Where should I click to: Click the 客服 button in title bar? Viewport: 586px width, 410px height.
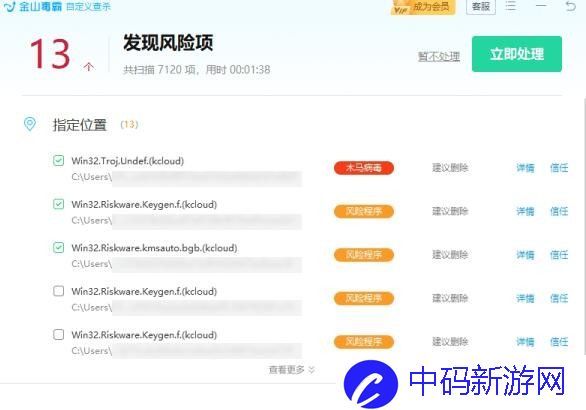[x=481, y=6]
